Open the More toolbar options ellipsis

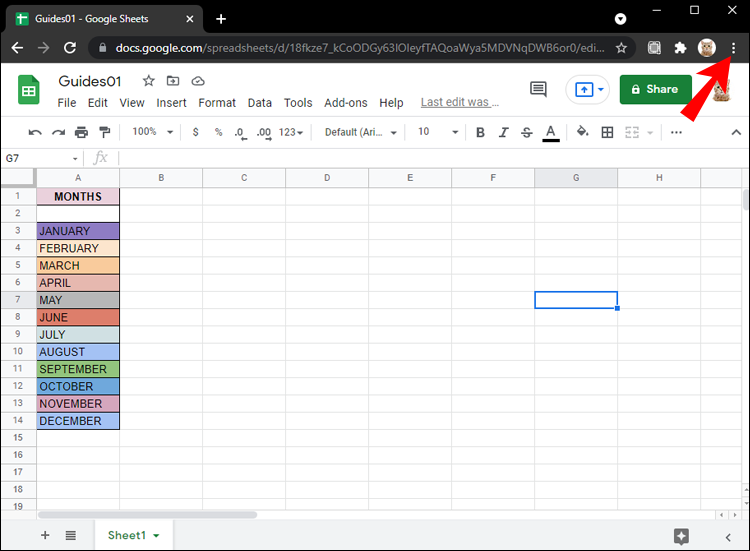coord(676,132)
